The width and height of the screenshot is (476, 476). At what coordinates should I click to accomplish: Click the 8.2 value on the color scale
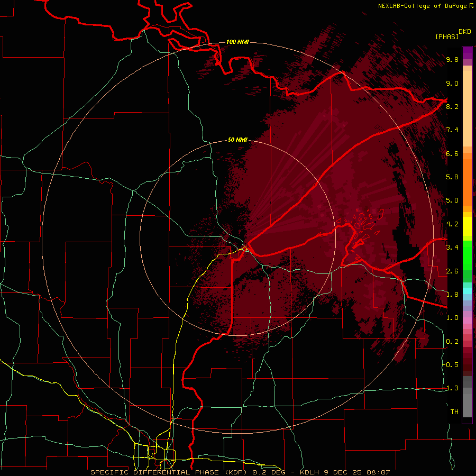(x=452, y=106)
